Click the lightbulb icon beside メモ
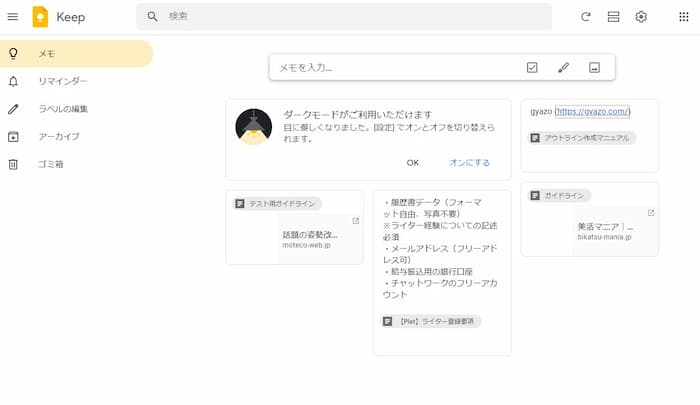700x405 pixels. pos(13,54)
